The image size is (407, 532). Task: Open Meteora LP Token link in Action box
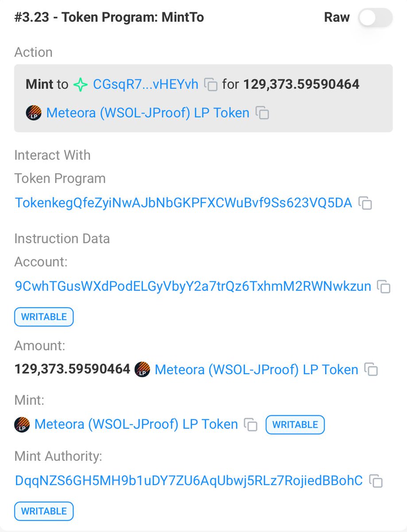click(147, 113)
